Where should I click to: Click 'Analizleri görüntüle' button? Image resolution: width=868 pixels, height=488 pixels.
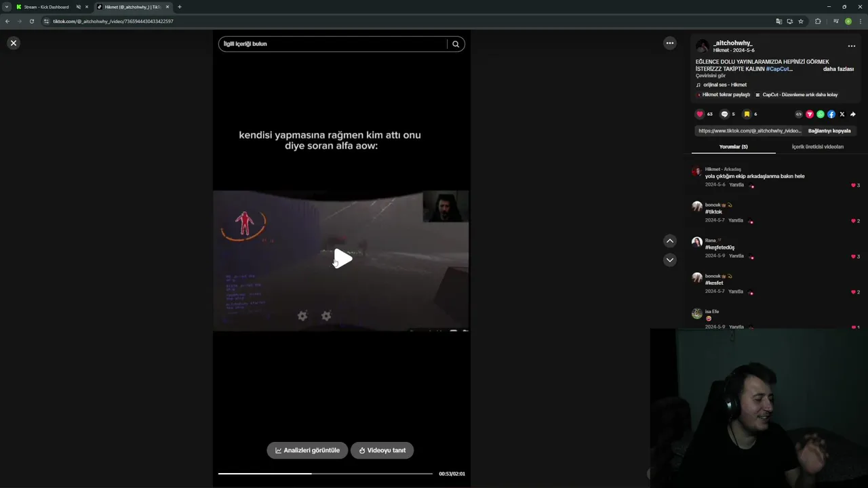pyautogui.click(x=307, y=450)
